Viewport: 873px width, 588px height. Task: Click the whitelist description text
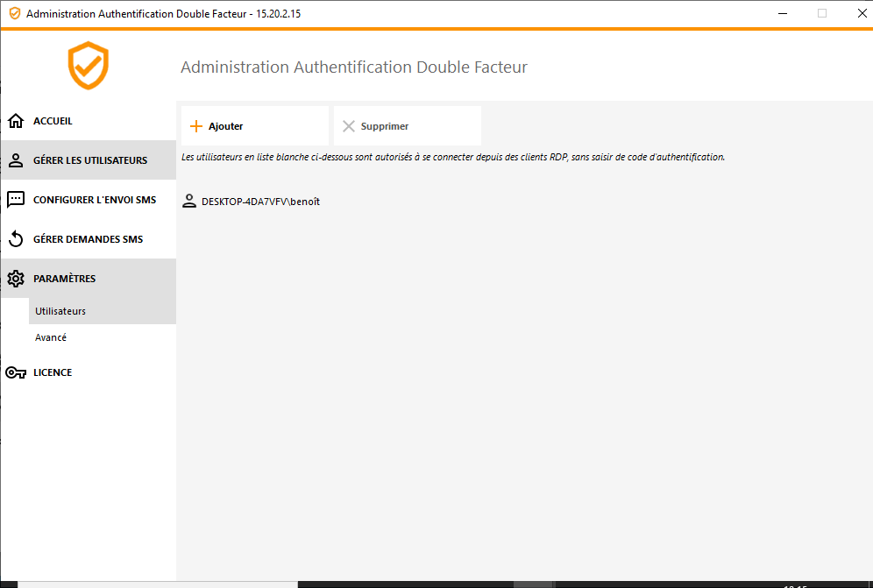453,157
